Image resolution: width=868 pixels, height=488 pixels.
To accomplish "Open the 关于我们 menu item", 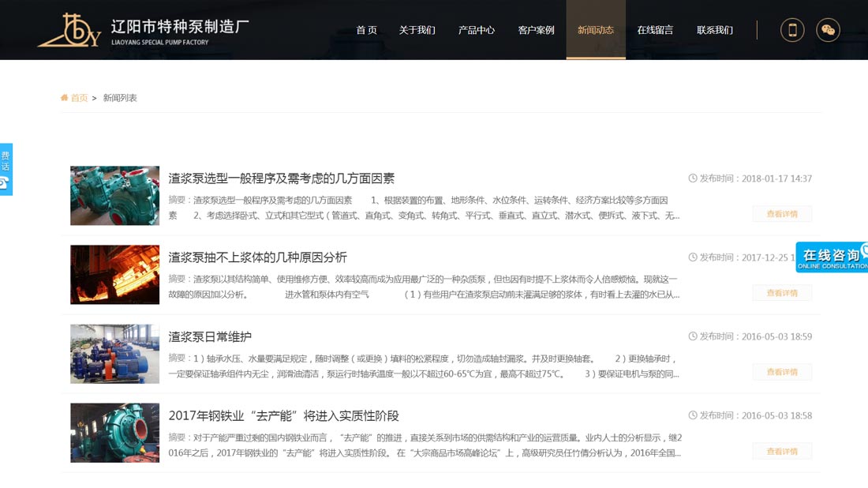I will [x=418, y=30].
